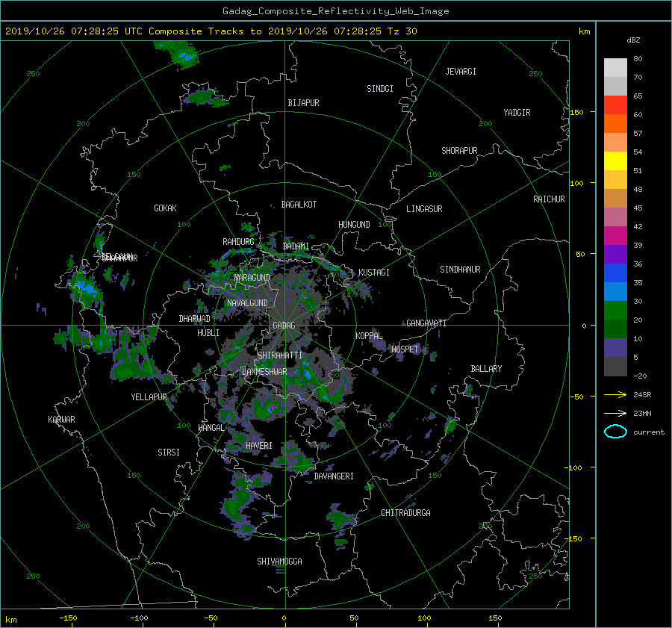Pick the purple dBZ legend swatch
This screenshot has height=628, width=672.
click(615, 254)
